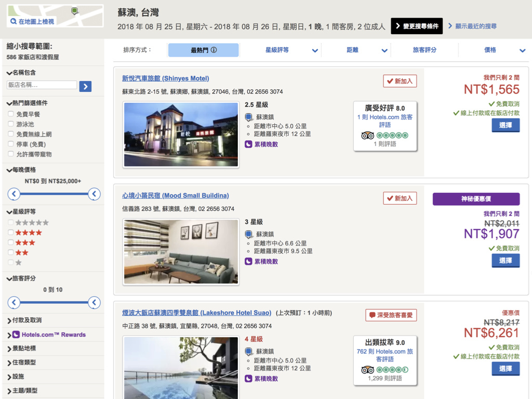The image size is (532, 399).
Task: Click the speech bubble icon in 深受旅客喜愛 badge
Action: point(372,315)
